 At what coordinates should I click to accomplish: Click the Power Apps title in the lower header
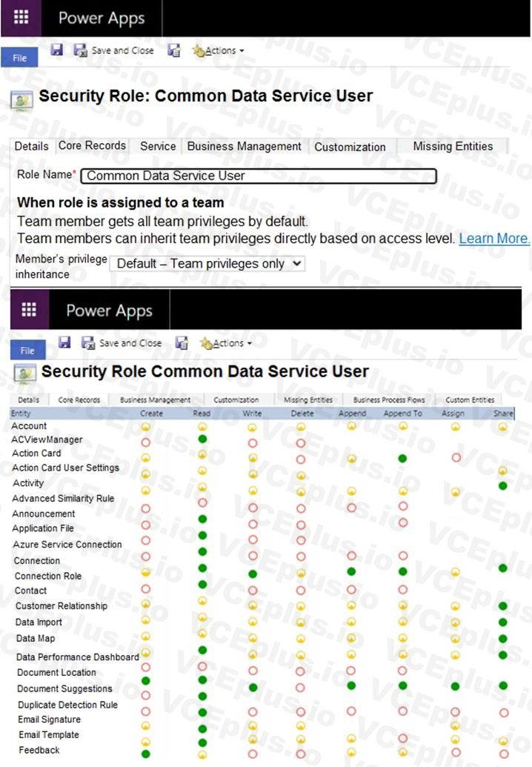110,311
